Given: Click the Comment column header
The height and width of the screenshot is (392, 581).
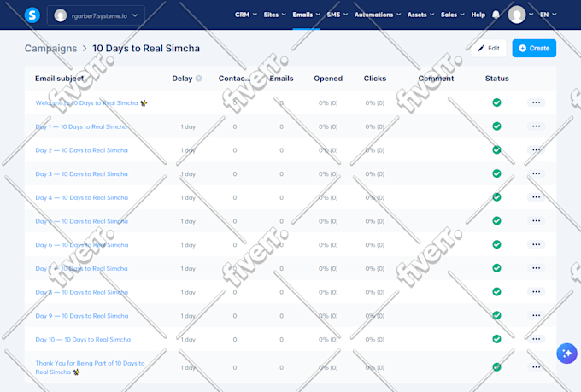Looking at the screenshot, I should (436, 79).
